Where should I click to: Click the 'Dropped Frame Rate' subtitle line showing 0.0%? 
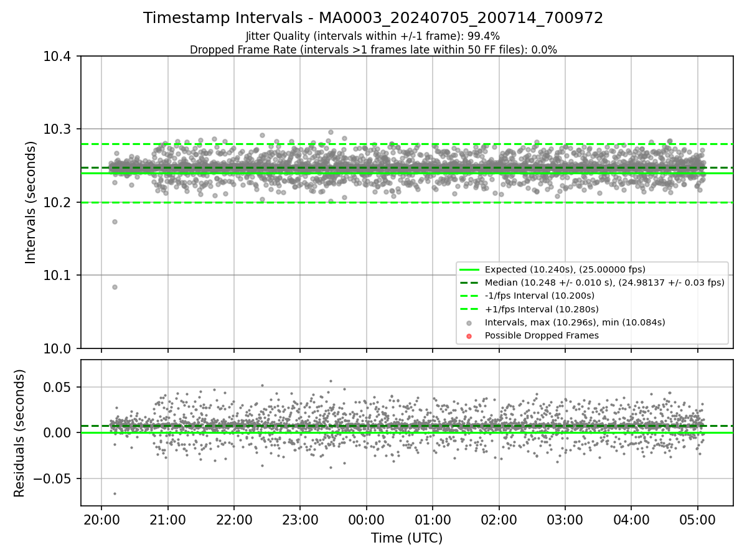pos(373,50)
